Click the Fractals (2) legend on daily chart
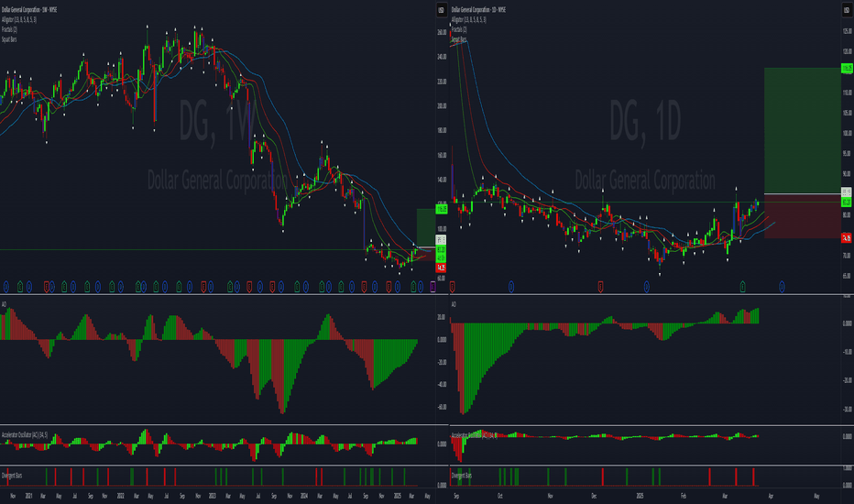Image resolution: width=854 pixels, height=504 pixels. (x=459, y=29)
